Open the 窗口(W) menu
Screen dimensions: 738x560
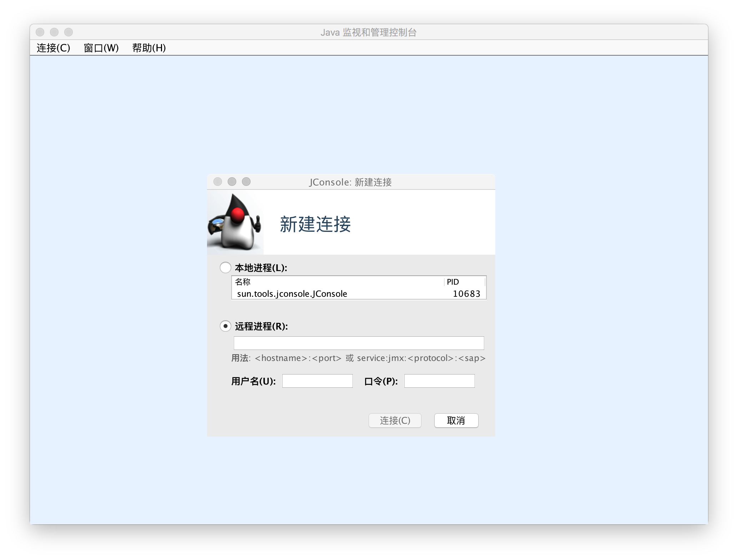[101, 48]
